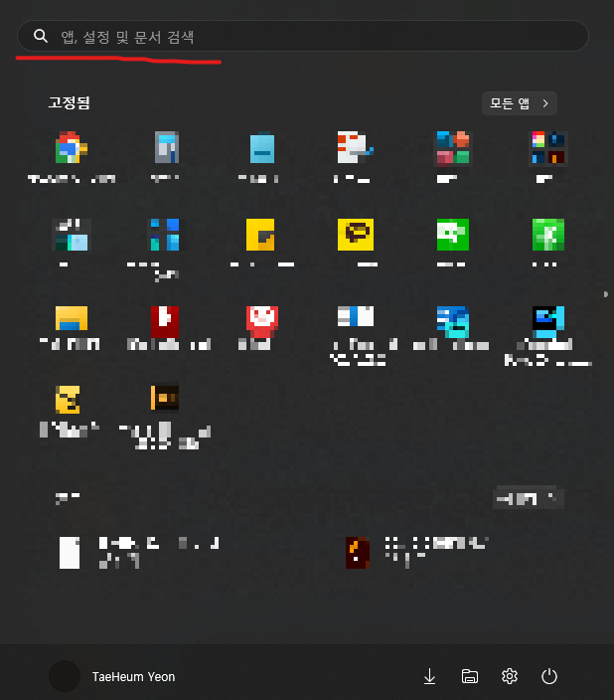Open the TaeHeum Yeon user account menu
Screen dimensions: 614x700
[x=111, y=676]
